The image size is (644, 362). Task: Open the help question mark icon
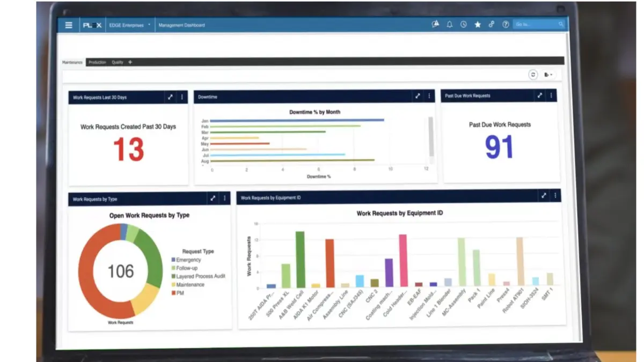pyautogui.click(x=505, y=24)
